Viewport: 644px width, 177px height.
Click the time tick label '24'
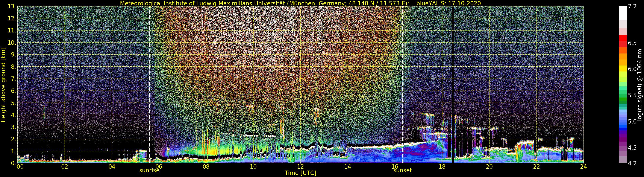pyautogui.click(x=583, y=166)
